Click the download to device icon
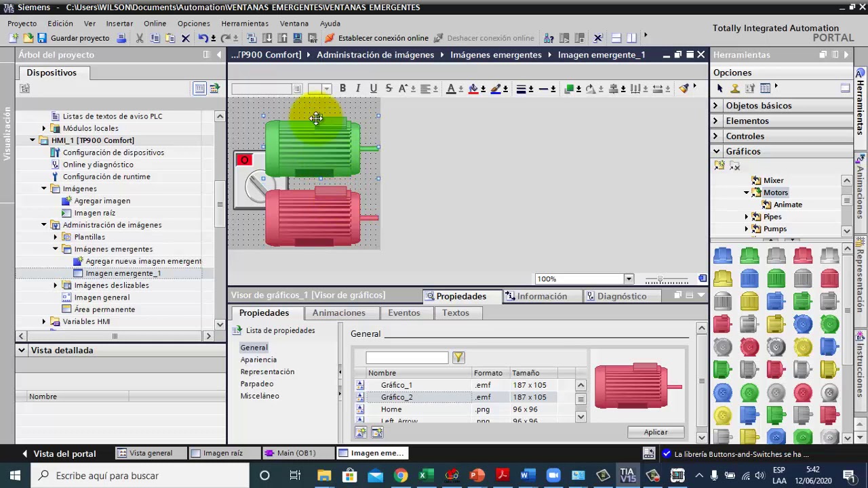The width and height of the screenshot is (868, 488). 267,38
